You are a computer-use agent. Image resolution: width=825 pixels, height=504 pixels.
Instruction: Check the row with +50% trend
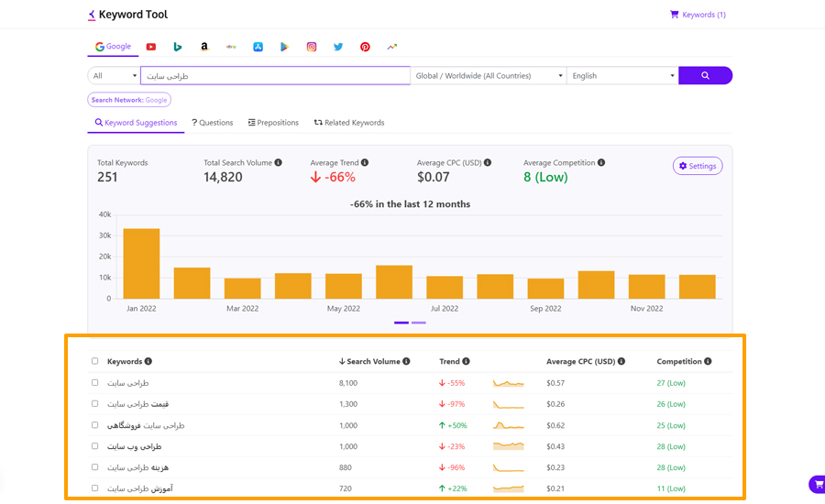point(94,424)
